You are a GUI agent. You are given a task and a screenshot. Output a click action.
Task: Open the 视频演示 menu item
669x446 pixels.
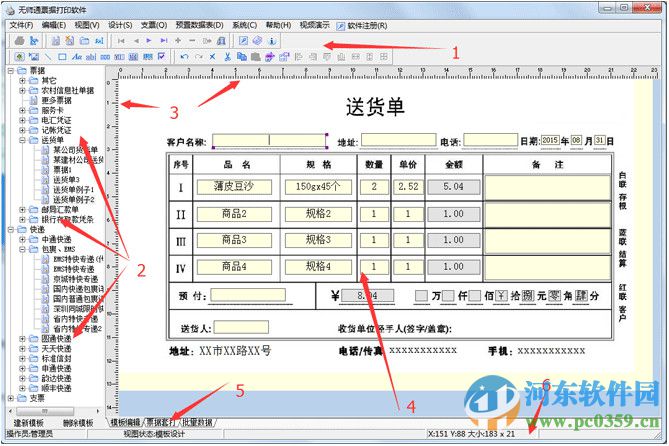(314, 25)
